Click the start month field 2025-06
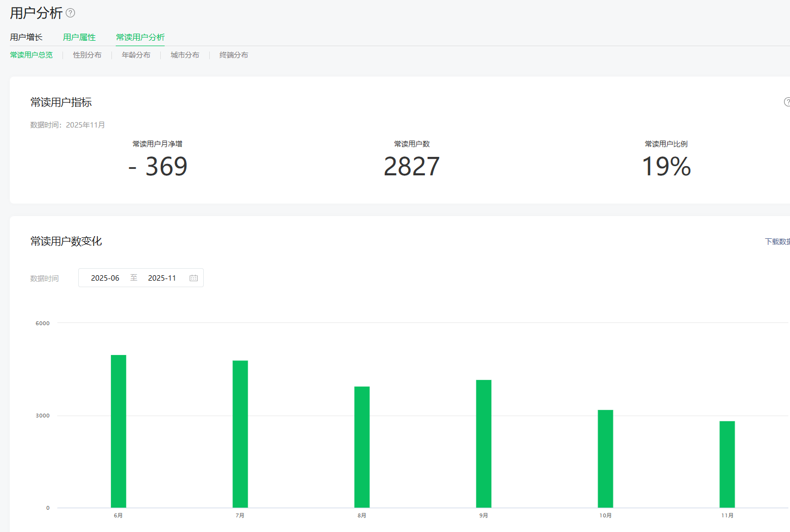Screen dimensions: 790x532 click(x=105, y=278)
